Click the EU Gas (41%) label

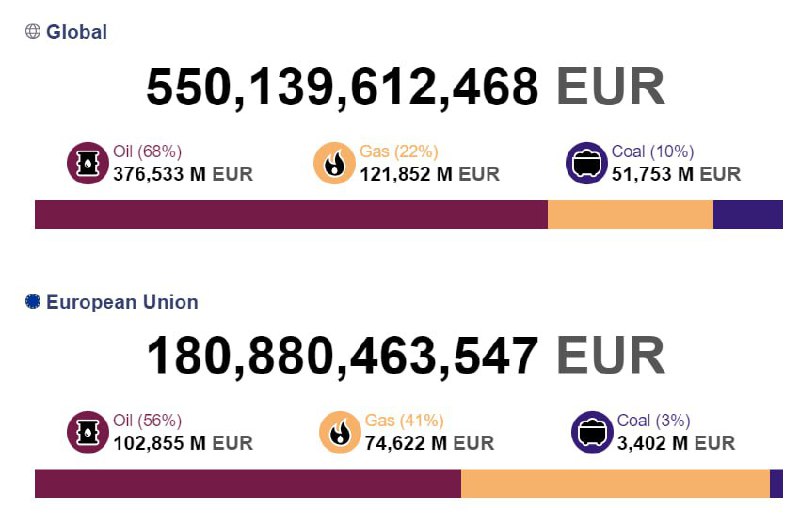point(404,421)
